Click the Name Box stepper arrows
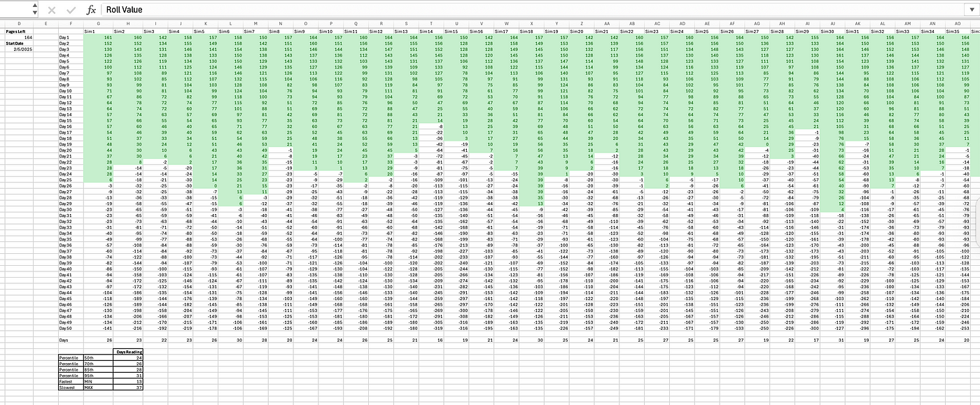The height and width of the screenshot is (405, 980). 34,10
